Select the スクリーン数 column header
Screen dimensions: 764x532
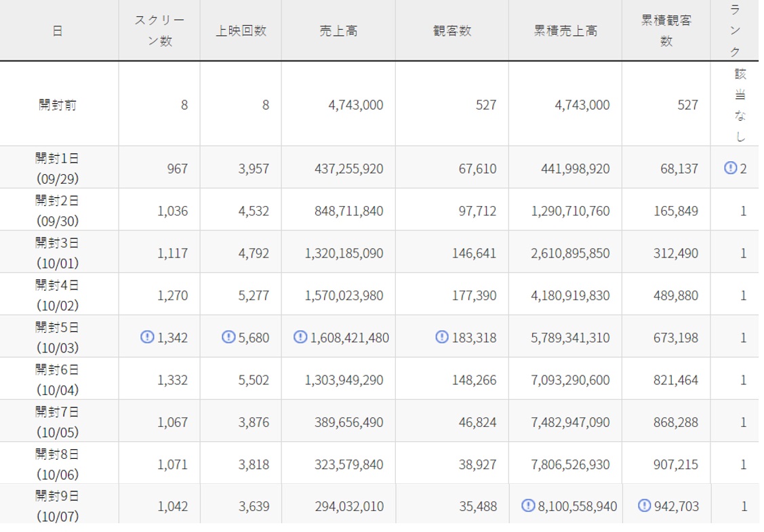pos(159,31)
